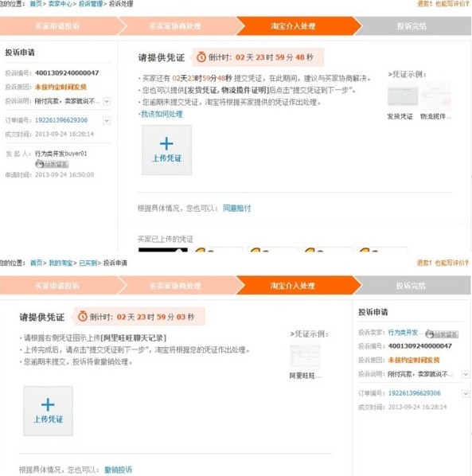Open the 物流揽件 example thumbnail
The height and width of the screenshot is (476, 472).
(x=436, y=96)
